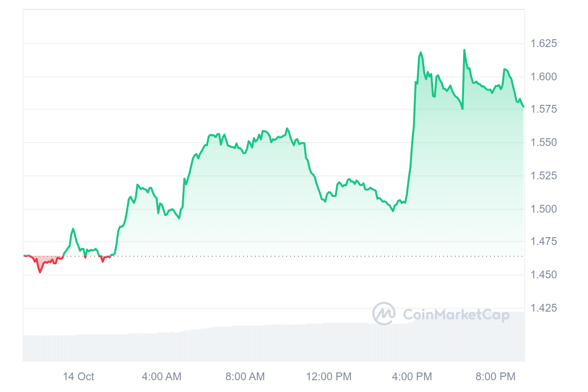Select the 8:00 PM time label
This screenshot has height=392, width=588.
(x=496, y=376)
